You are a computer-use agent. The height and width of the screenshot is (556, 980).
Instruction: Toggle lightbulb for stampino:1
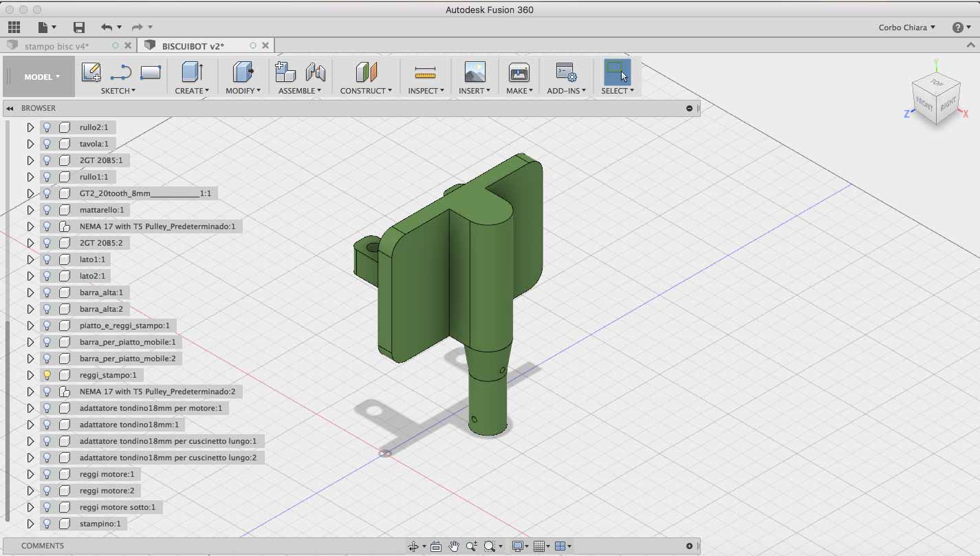47,524
